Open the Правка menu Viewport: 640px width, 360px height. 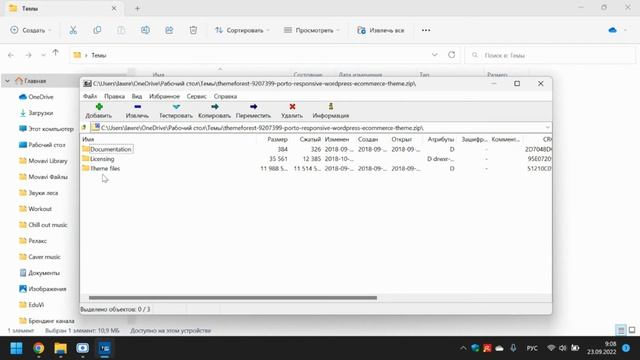(x=114, y=96)
